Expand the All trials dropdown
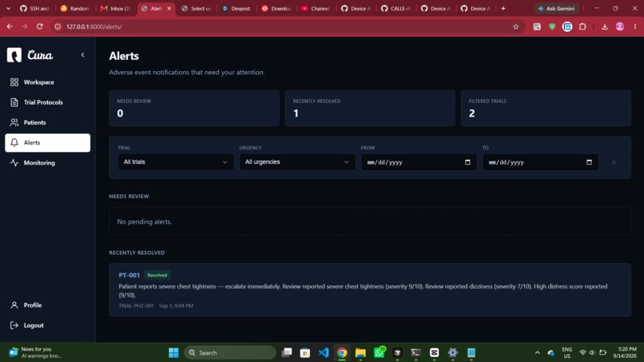The height and width of the screenshot is (362, 644). pos(175,162)
